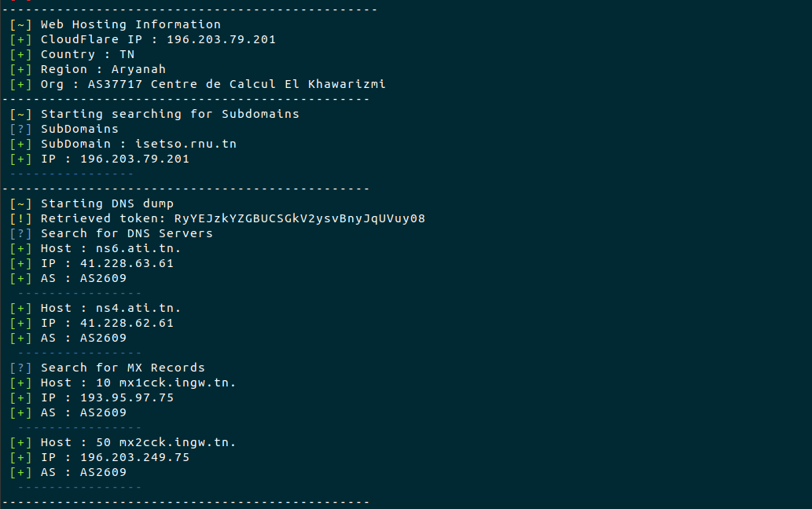Click the [?] marker before Search for DNS Servers
This screenshot has width=812, height=509.
20,234
